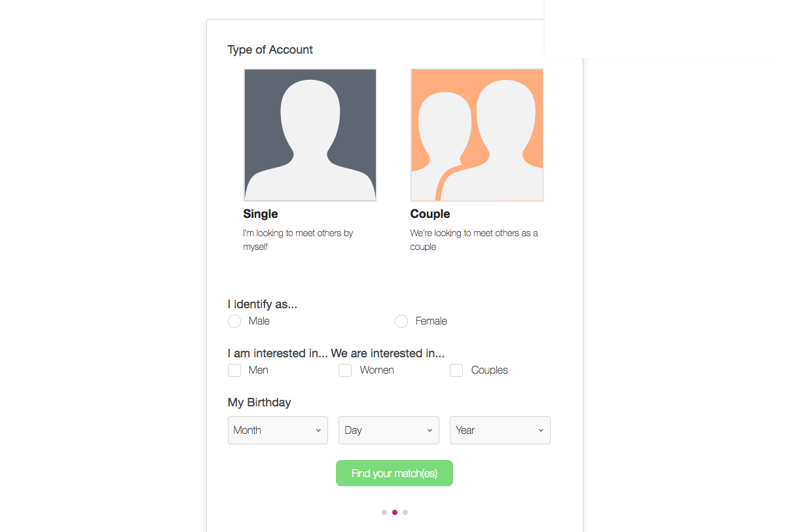Open the Month birthday dropdown
Screen dimensions: 789x532
pyautogui.click(x=278, y=431)
